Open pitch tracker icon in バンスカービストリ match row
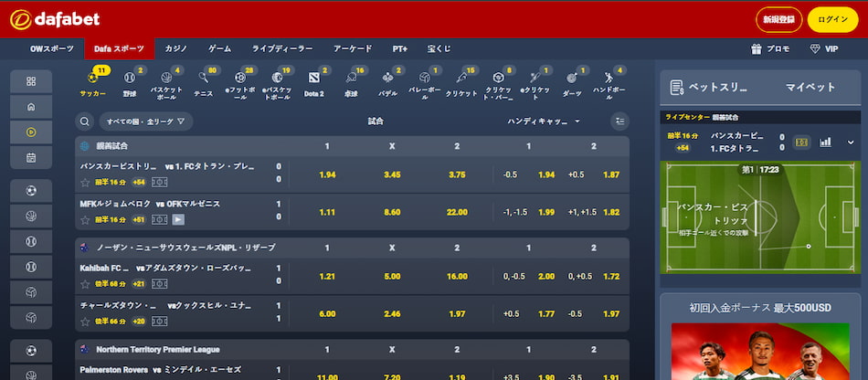868x380 pixels. click(159, 182)
